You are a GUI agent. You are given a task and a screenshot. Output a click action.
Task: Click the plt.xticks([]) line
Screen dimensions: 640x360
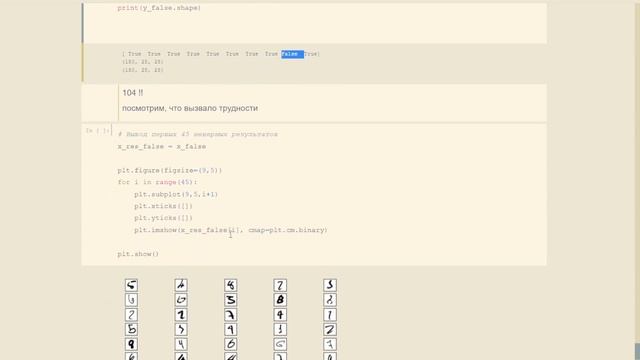(x=163, y=206)
